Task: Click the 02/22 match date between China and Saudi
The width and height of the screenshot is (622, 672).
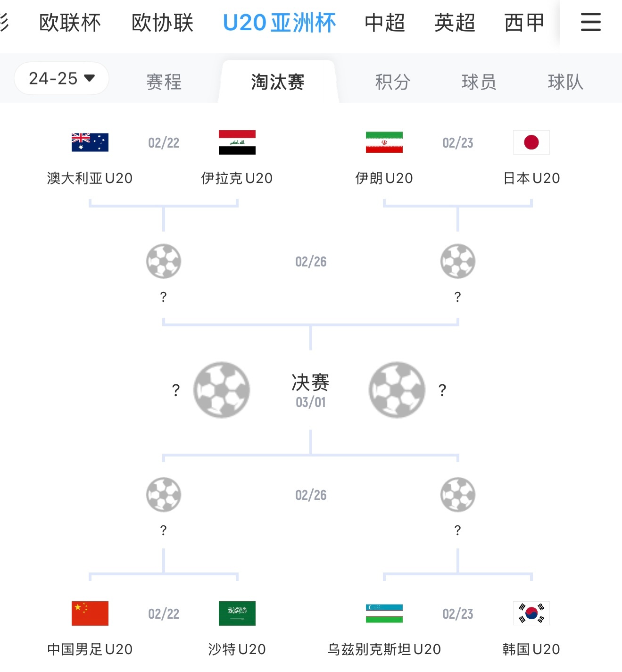Action: click(x=164, y=614)
